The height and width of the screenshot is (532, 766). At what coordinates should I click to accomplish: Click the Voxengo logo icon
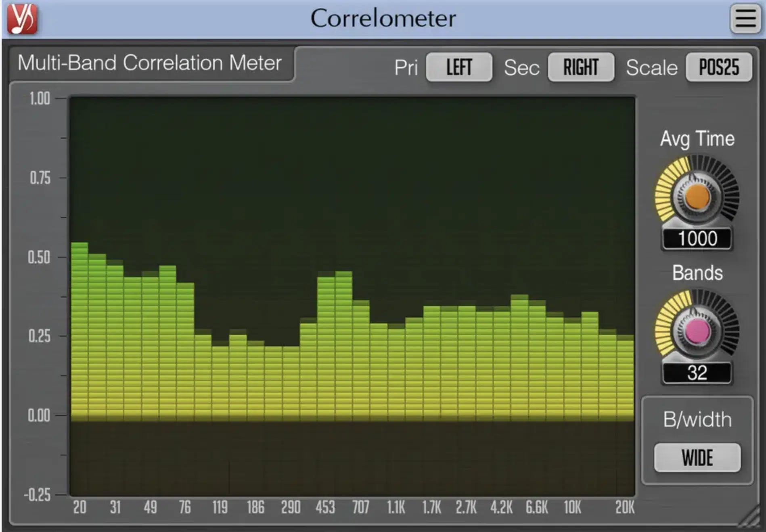tap(23, 19)
